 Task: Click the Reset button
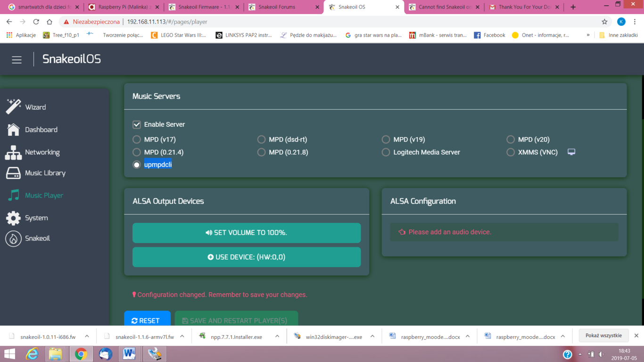[x=147, y=319]
